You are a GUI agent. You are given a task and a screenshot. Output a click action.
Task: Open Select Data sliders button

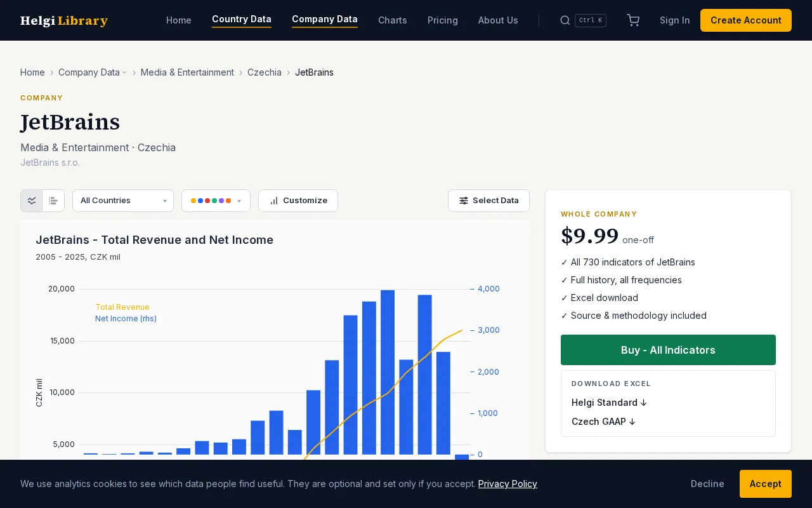(x=488, y=201)
